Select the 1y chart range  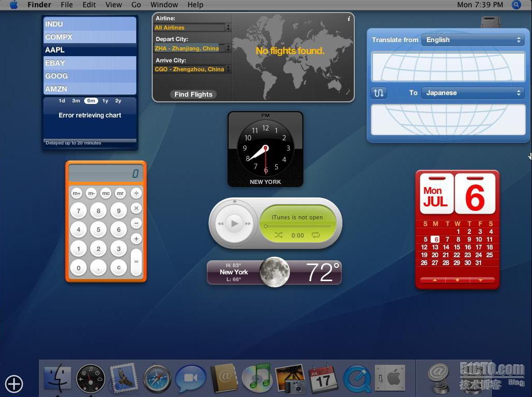(105, 101)
